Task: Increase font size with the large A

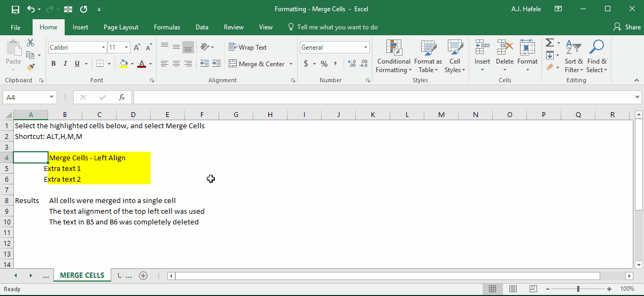Action: [x=137, y=48]
